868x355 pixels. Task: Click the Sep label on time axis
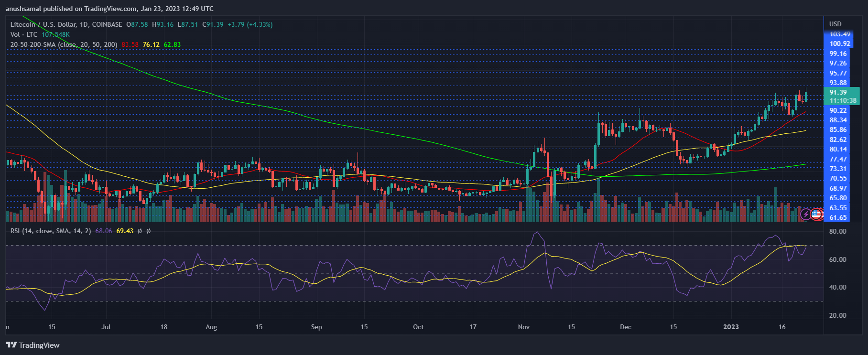(x=316, y=327)
